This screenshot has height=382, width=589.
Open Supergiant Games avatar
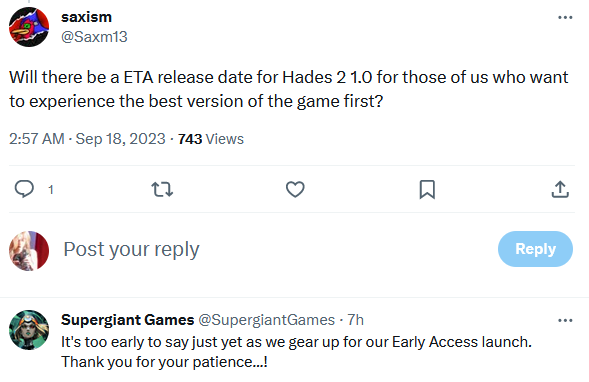[29, 330]
